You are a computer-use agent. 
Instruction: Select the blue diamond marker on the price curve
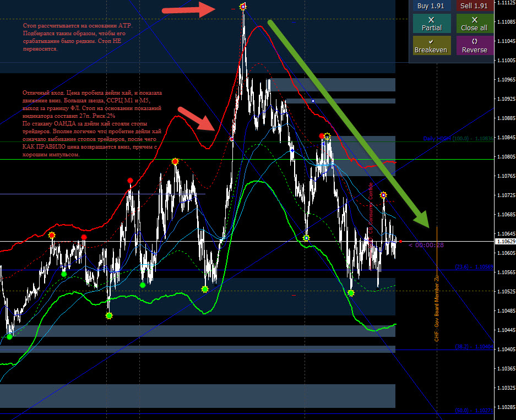point(292,151)
